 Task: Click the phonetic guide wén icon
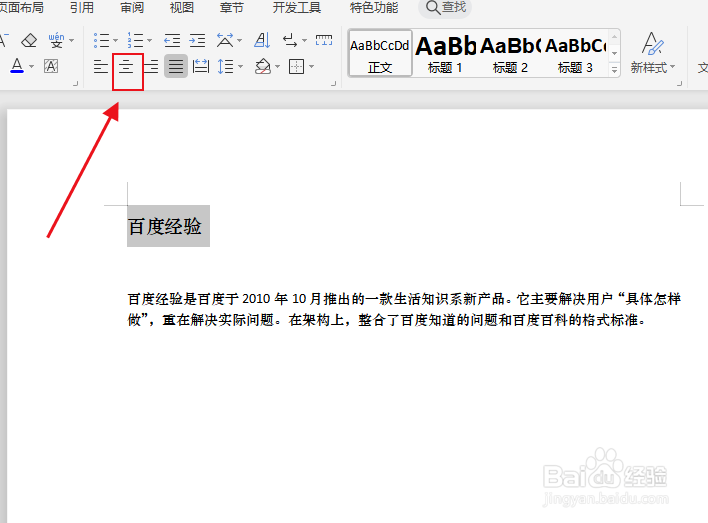pyautogui.click(x=56, y=40)
